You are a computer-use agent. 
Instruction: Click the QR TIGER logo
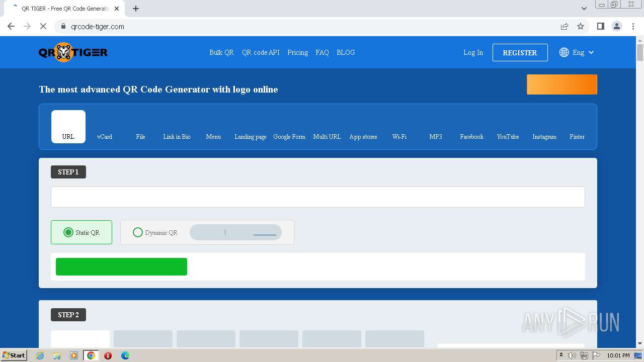point(73,52)
